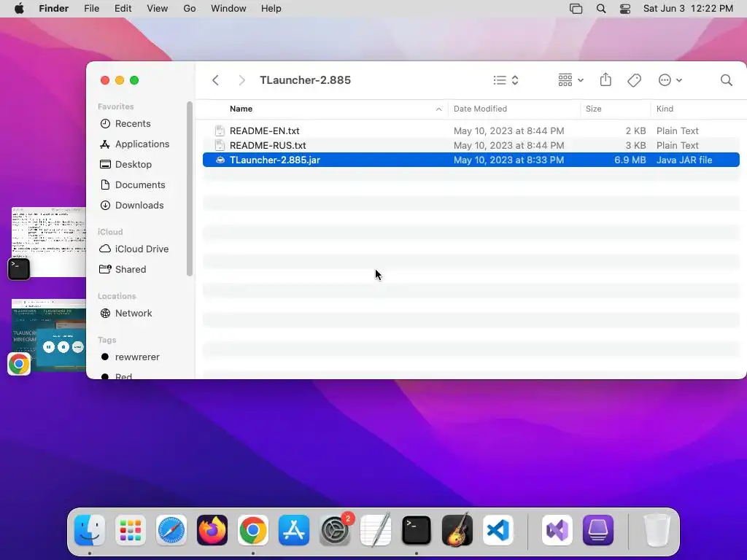The width and height of the screenshot is (747, 560).
Task: Click the Edit Tags toolbar icon
Action: 634,80
